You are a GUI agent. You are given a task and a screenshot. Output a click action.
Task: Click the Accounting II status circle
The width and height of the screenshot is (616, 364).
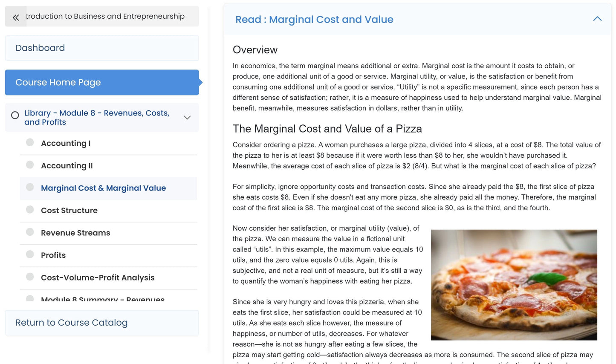point(30,165)
